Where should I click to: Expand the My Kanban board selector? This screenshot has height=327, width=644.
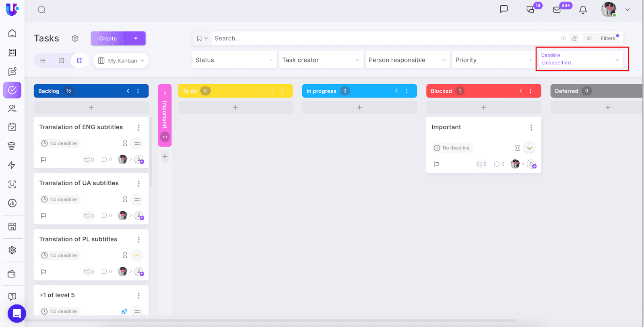pos(121,60)
